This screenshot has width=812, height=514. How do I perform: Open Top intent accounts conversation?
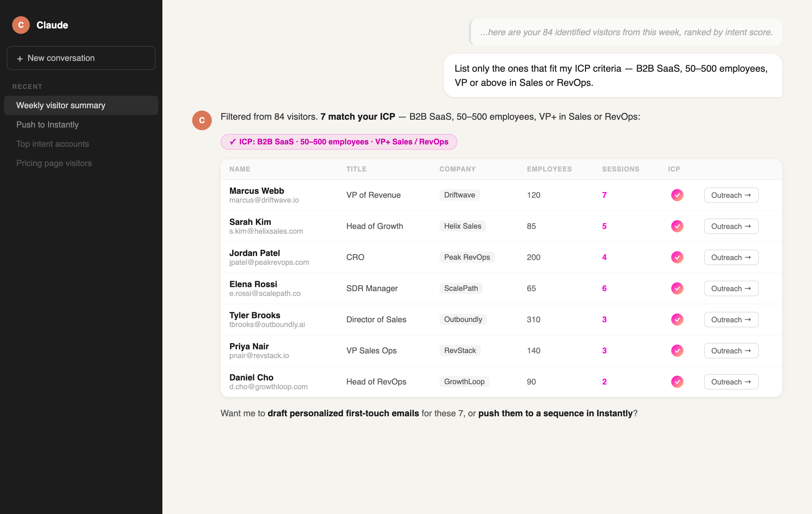81,144
